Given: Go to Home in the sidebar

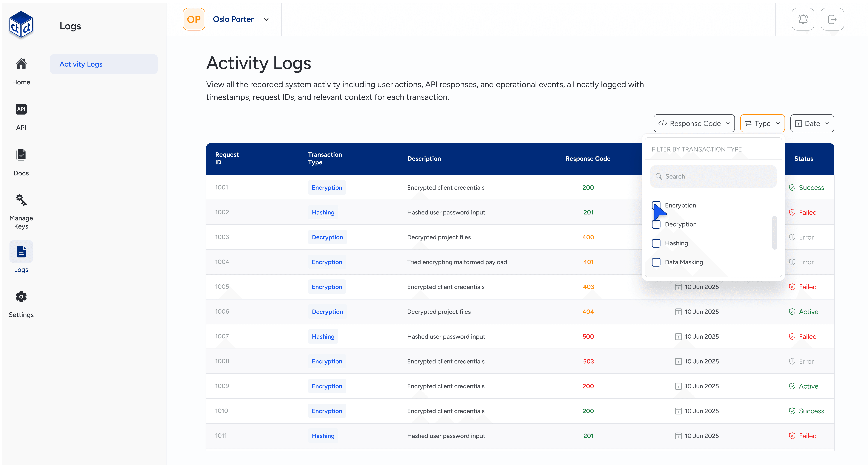Looking at the screenshot, I should (x=21, y=64).
